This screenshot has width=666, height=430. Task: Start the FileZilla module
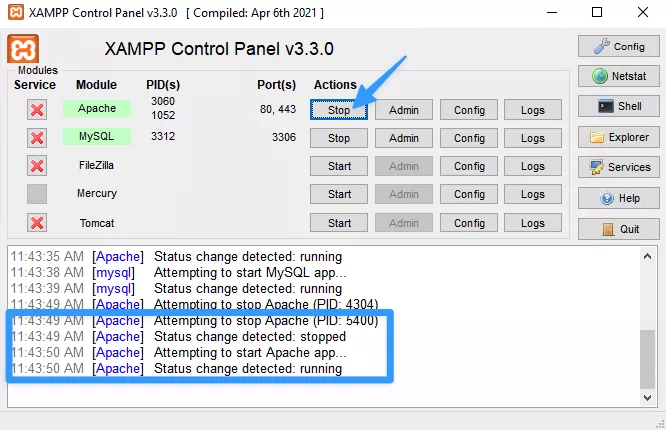point(339,166)
